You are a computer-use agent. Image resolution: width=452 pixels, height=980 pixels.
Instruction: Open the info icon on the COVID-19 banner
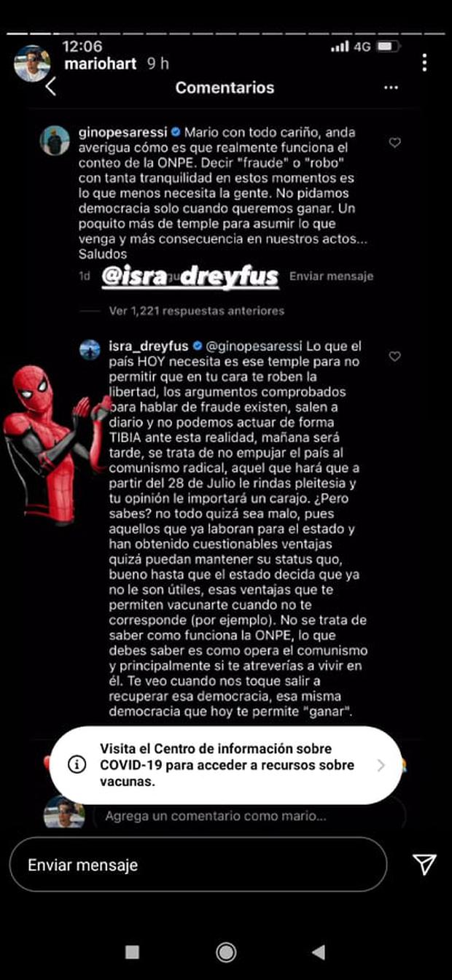tap(77, 764)
